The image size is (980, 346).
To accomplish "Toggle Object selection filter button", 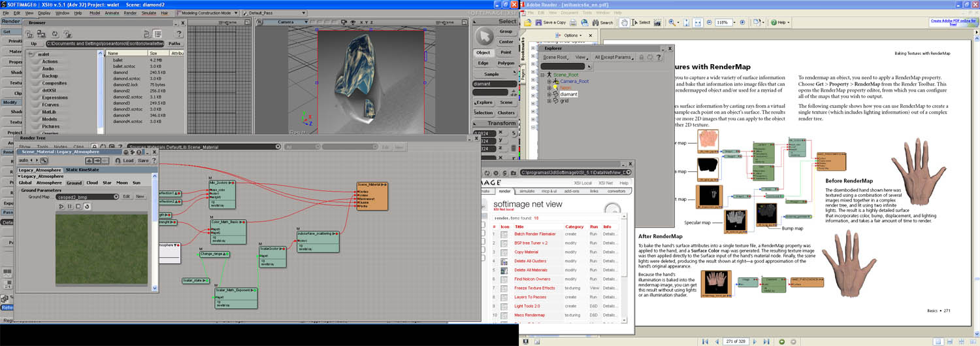I will point(483,52).
